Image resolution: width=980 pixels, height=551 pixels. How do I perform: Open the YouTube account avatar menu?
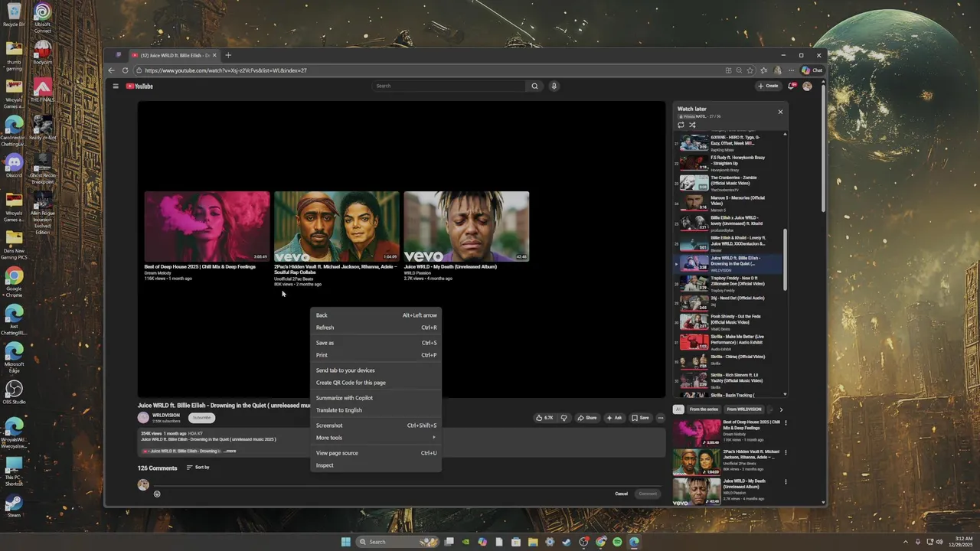807,86
